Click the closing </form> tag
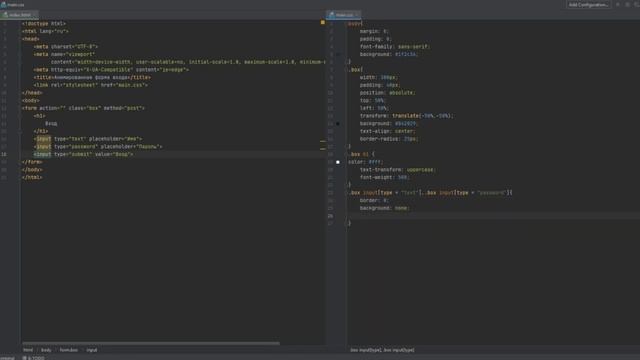This screenshot has width=640, height=360. tap(32, 162)
